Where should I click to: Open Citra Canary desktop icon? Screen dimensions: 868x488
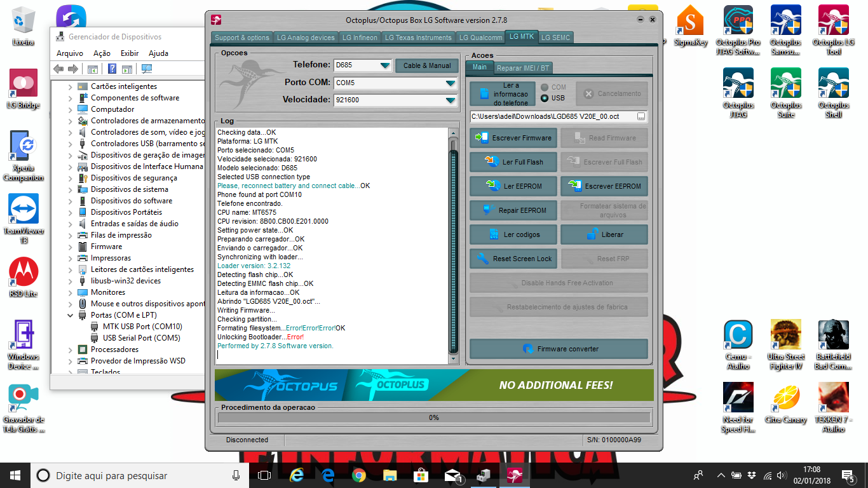point(786,404)
